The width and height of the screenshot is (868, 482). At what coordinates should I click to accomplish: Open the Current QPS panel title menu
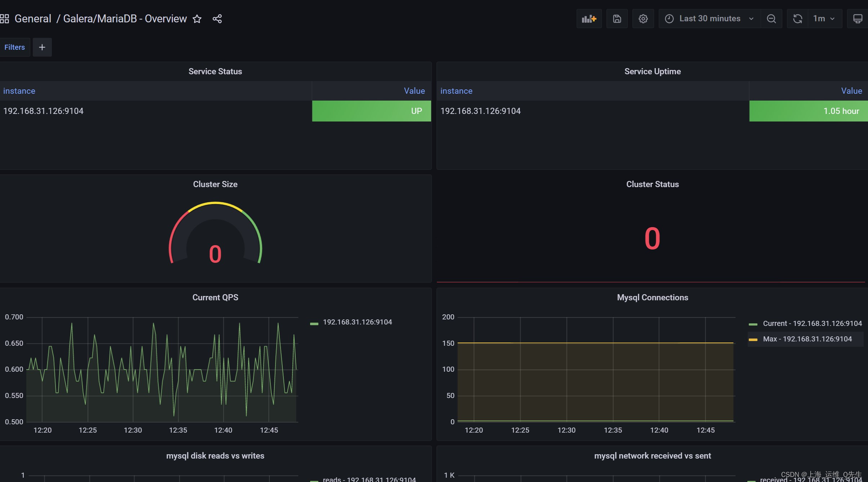point(215,297)
